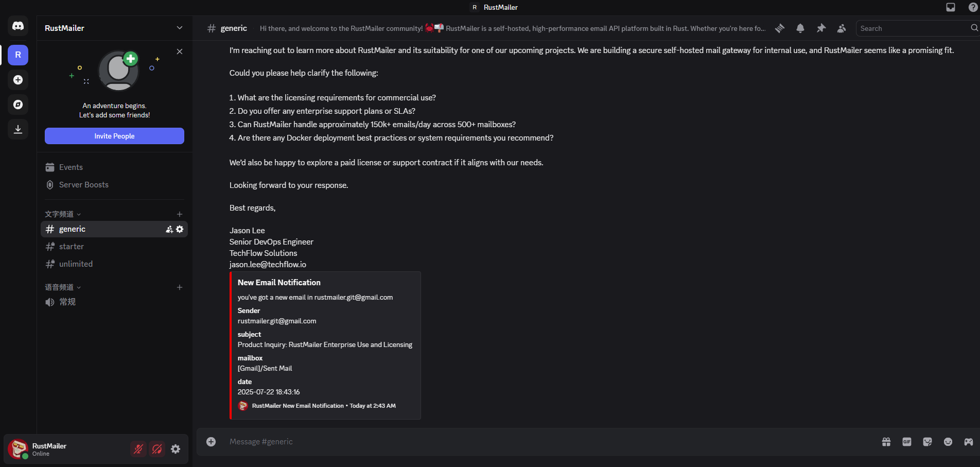Open the gift Nitro icon

(x=886, y=442)
